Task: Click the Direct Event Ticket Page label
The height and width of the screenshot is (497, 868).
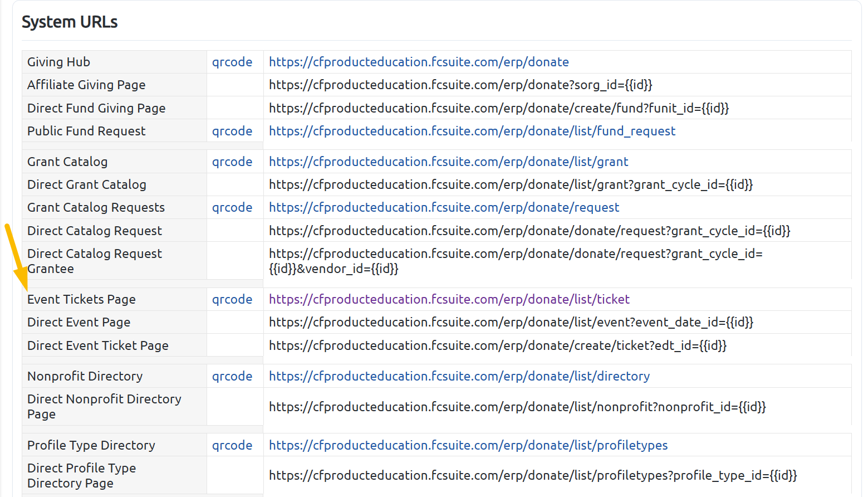Action: [98, 345]
